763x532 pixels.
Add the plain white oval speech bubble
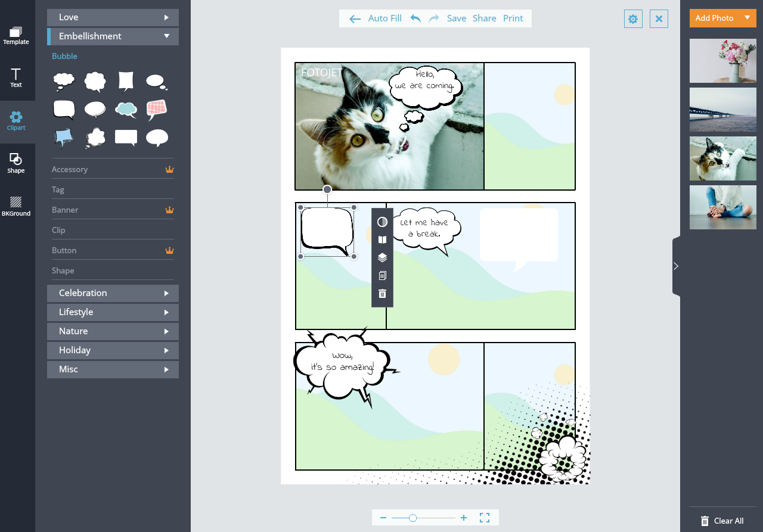(157, 138)
